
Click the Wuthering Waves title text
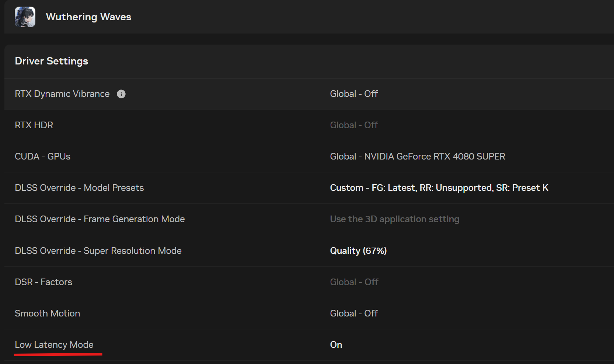click(x=88, y=17)
